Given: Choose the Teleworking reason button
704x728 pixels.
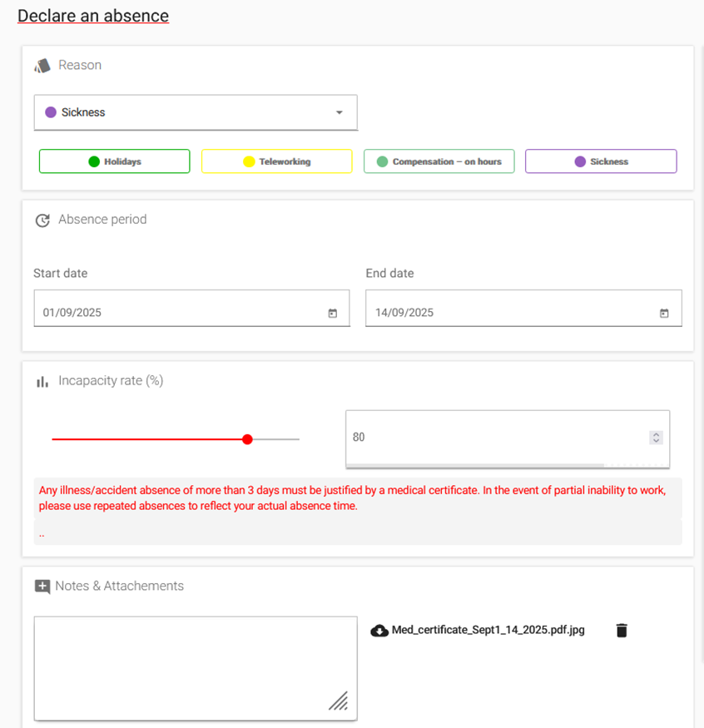Looking at the screenshot, I should tap(276, 161).
